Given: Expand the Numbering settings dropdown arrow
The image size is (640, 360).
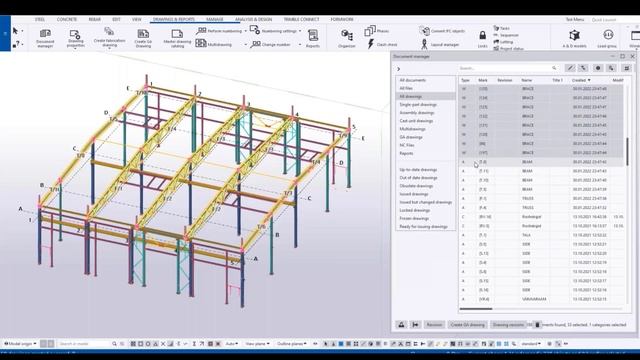Looking at the screenshot, I should click(x=300, y=31).
